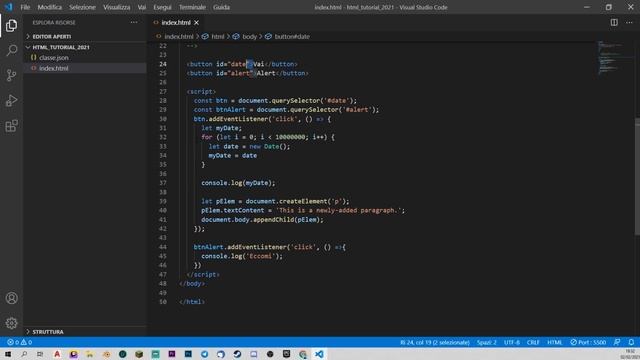Click the errors and warnings status indicator
The width and height of the screenshot is (640, 360).
pyautogui.click(x=20, y=342)
